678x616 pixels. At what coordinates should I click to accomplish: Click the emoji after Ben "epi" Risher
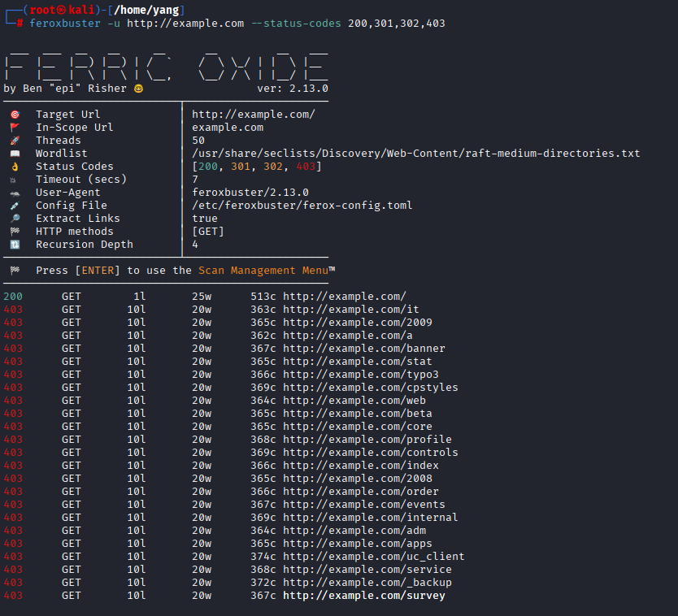(138, 89)
